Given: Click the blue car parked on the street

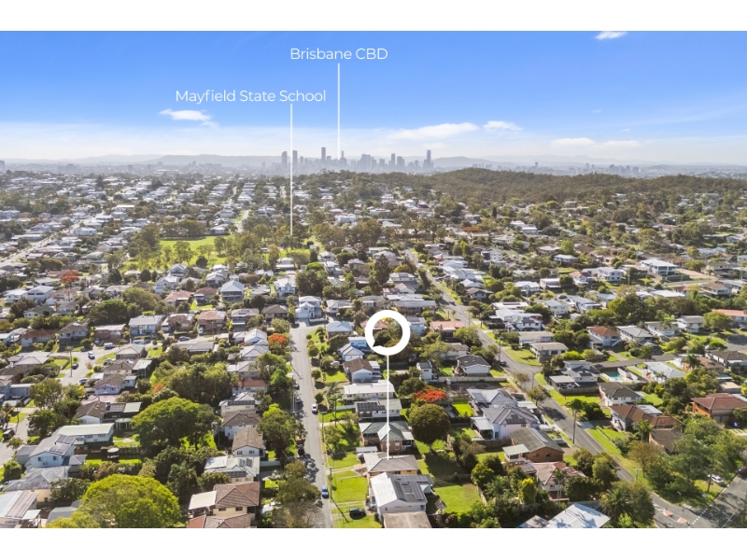Looking at the screenshot, I should point(324,491).
